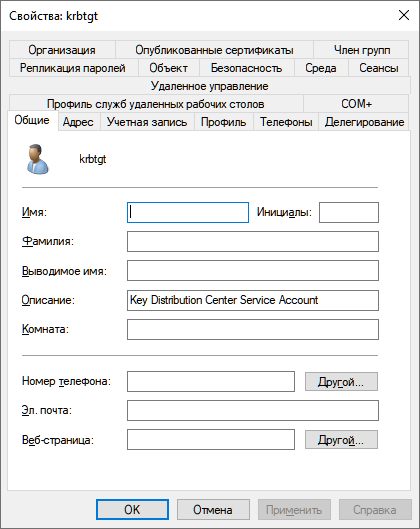Select the Описание field text box
The width and height of the screenshot is (420, 529).
coord(253,300)
